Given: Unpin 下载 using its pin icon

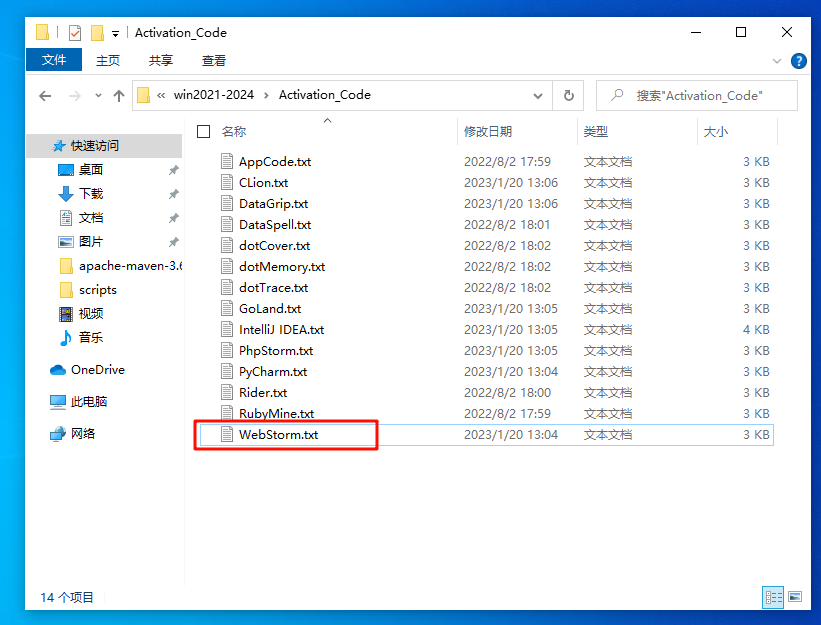Looking at the screenshot, I should (173, 194).
